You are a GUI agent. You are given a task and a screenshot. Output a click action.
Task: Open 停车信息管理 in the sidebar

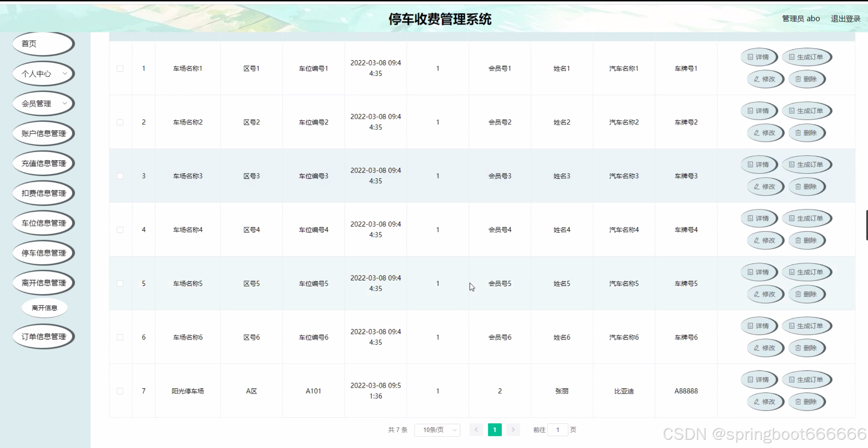click(x=43, y=253)
